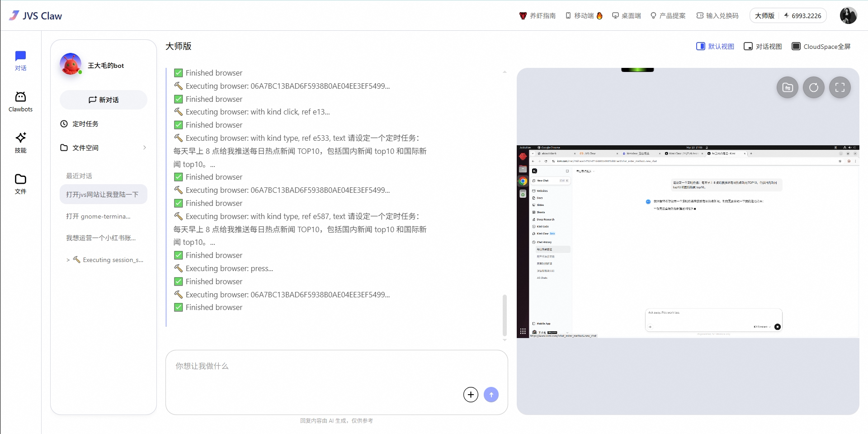Image resolution: width=868 pixels, height=434 pixels.
Task: Open the 养虾指南 guide link
Action: point(538,15)
